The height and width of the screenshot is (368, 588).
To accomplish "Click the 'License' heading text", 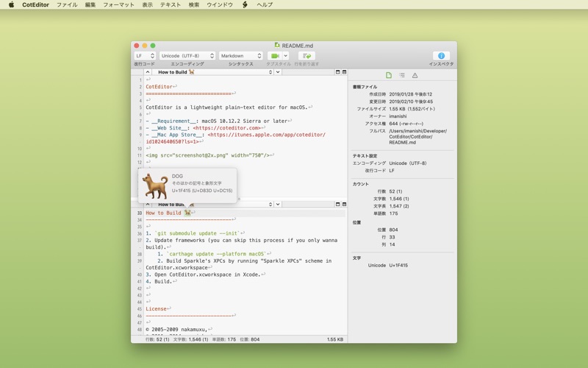I will point(156,308).
